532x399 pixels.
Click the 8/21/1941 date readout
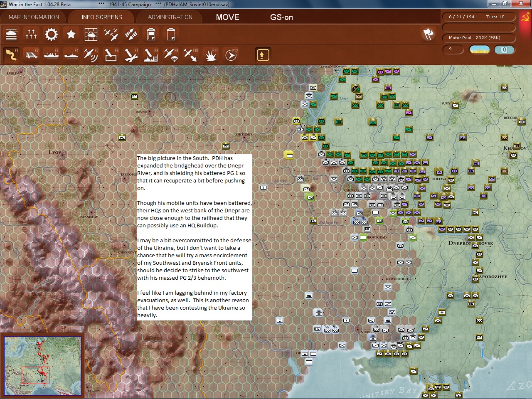[x=463, y=17]
